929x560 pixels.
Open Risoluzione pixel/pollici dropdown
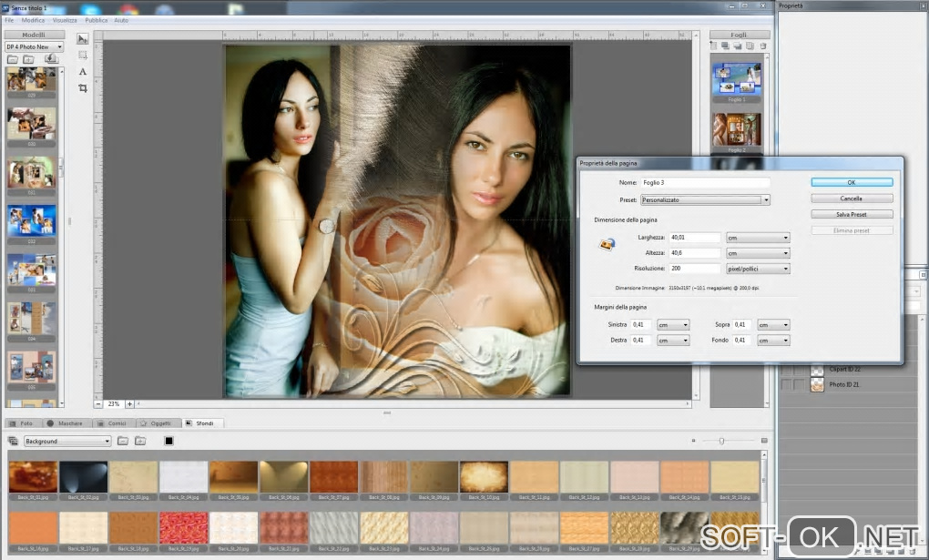pyautogui.click(x=758, y=269)
